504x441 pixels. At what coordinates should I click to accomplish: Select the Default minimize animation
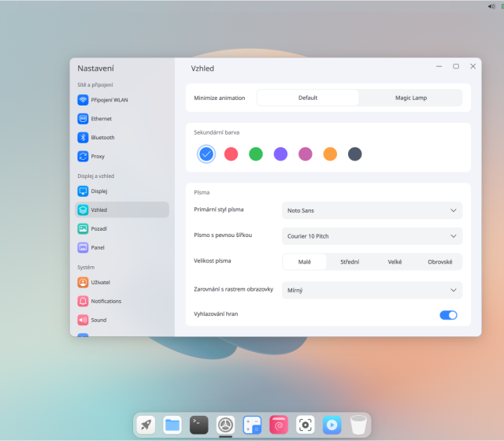[308, 98]
